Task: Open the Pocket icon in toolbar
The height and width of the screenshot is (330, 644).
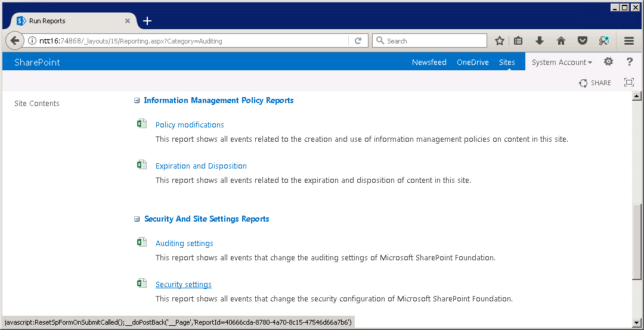Action: (583, 41)
